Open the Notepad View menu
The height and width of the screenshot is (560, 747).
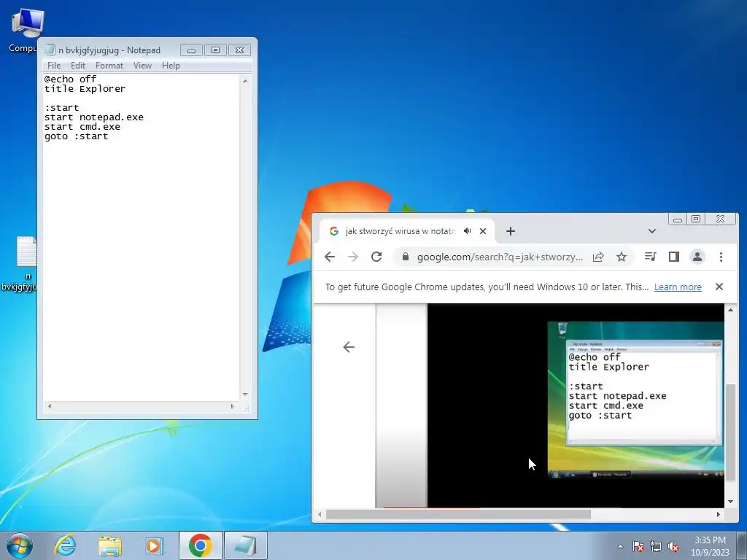[142, 65]
